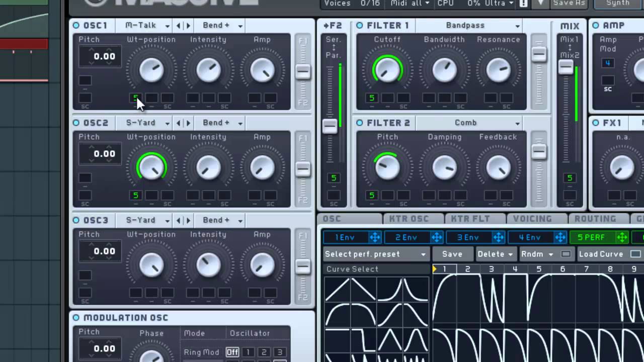Open the ROUTING tab

pyautogui.click(x=598, y=219)
